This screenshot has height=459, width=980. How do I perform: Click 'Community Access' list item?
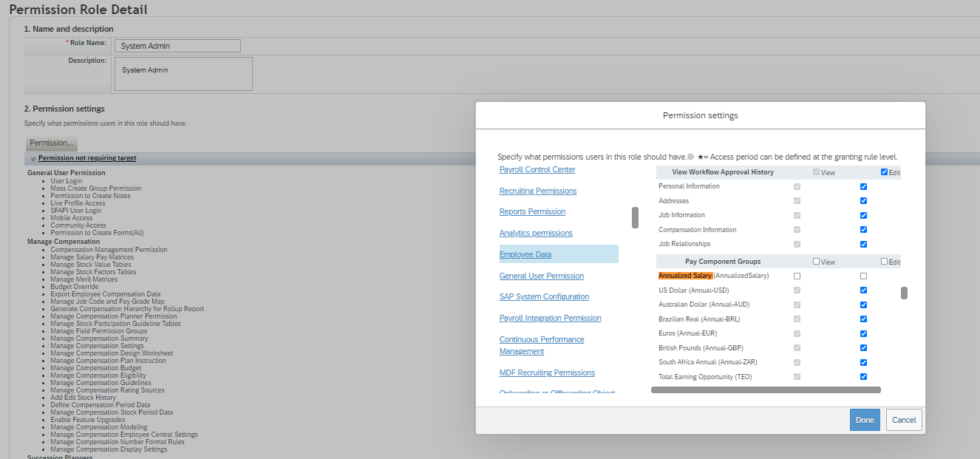pyautogui.click(x=78, y=225)
